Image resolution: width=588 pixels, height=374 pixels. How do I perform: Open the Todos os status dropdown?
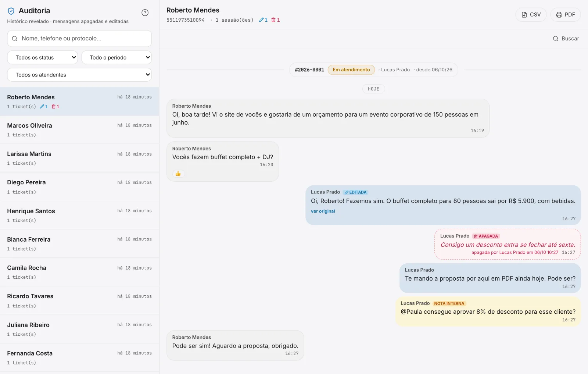(43, 57)
